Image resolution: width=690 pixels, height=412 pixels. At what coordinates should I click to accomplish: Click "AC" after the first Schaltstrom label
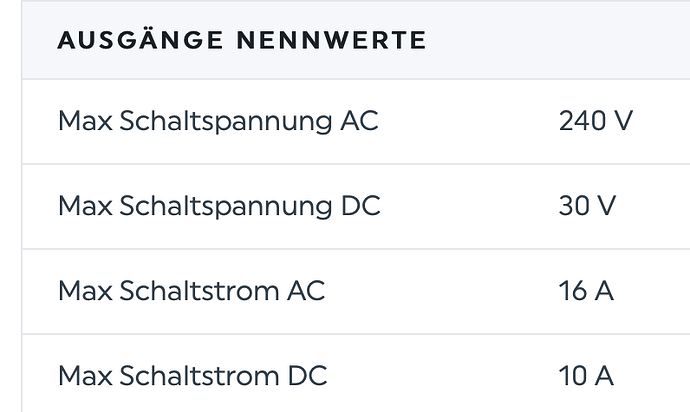click(305, 292)
